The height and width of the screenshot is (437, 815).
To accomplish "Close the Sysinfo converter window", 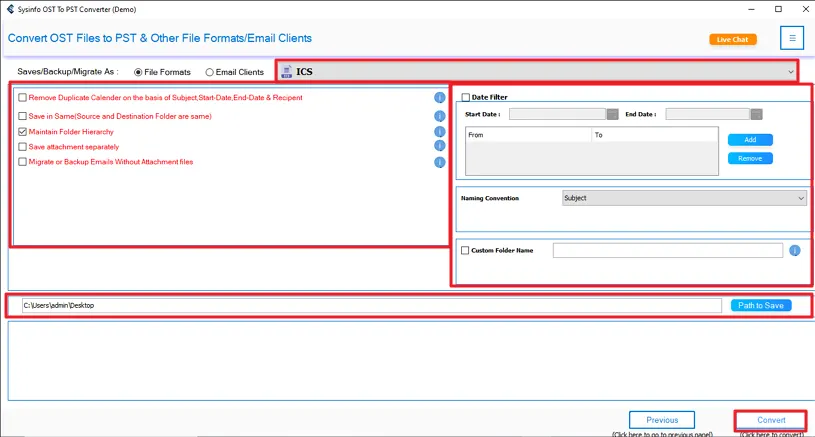I will click(805, 9).
